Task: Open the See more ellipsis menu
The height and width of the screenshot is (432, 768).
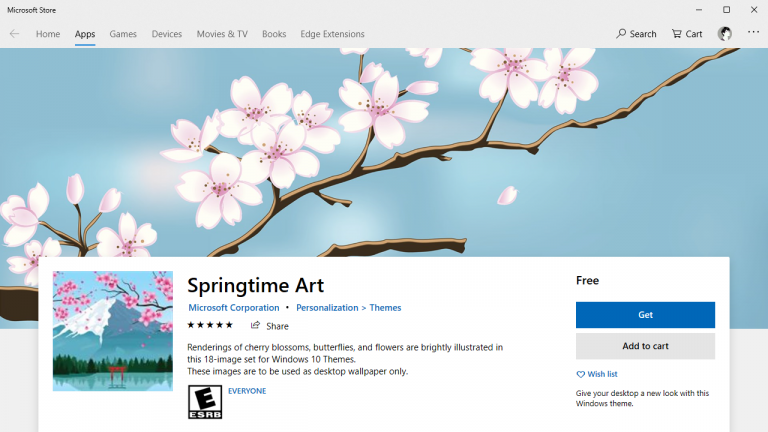Action: 753,32
